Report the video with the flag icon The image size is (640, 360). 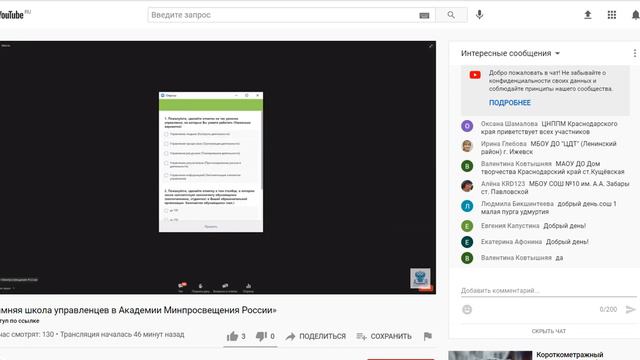(427, 336)
